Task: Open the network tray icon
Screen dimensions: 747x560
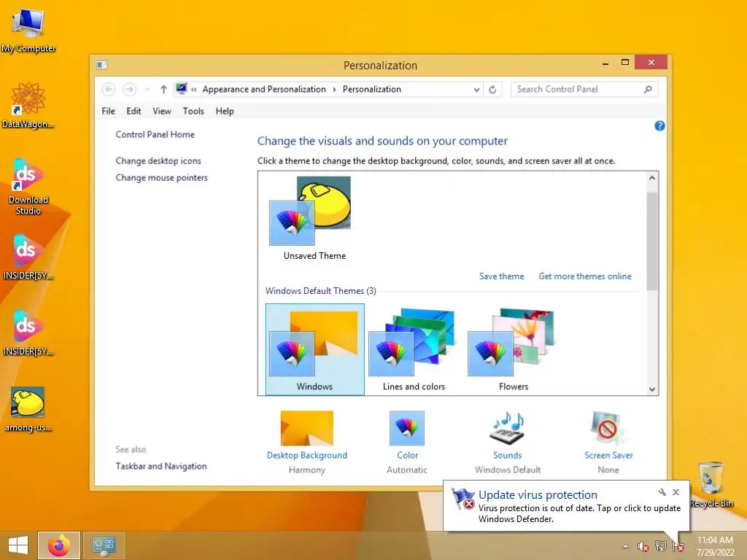Action: (661, 546)
